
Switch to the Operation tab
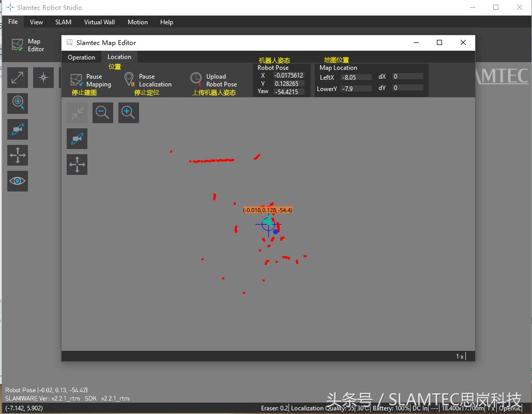tap(82, 57)
